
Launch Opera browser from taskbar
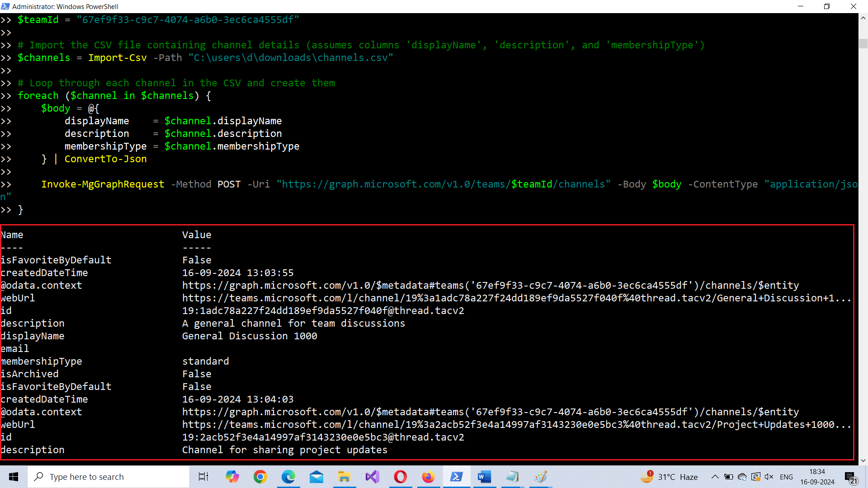pos(400,477)
